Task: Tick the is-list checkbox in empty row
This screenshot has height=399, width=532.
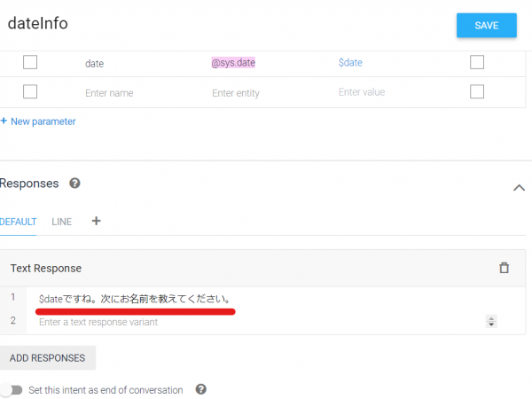Action: pyautogui.click(x=477, y=91)
